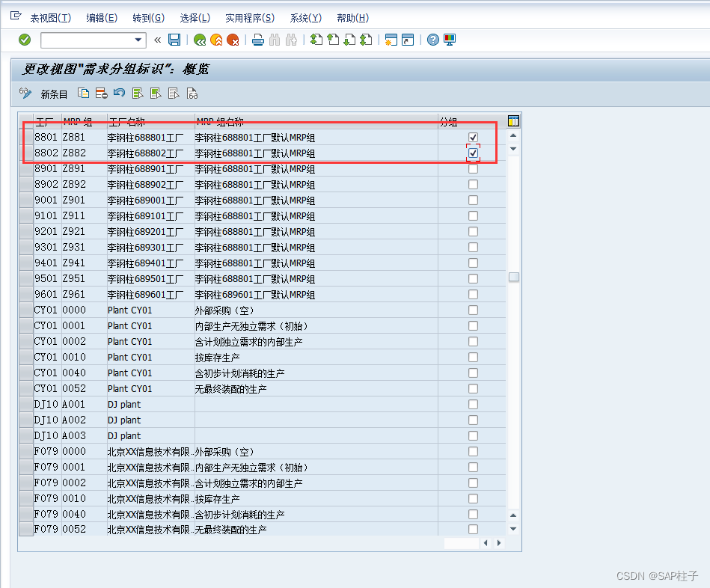The image size is (710, 588).
Task: Open the 选择(L) menu
Action: click(195, 18)
